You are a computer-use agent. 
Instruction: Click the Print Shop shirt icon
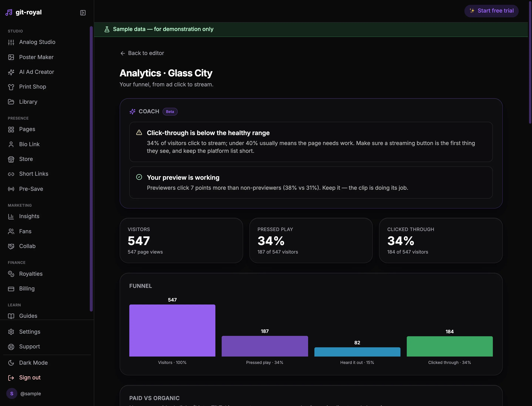click(11, 87)
